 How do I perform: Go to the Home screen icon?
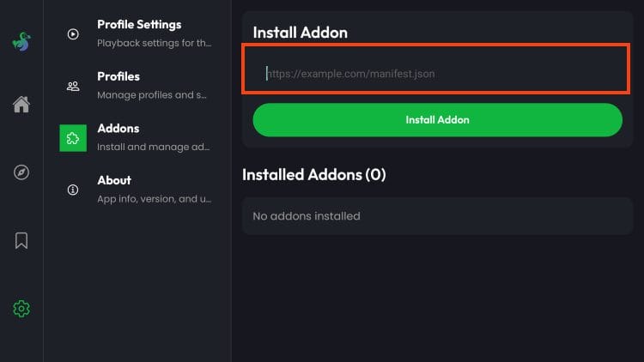click(21, 105)
